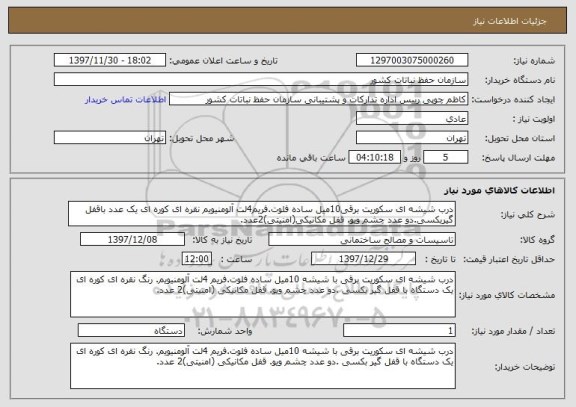Click the مهلت ارسال پاسخ label
Image resolution: width=576 pixels, height=407 pixels.
pyautogui.click(x=518, y=158)
